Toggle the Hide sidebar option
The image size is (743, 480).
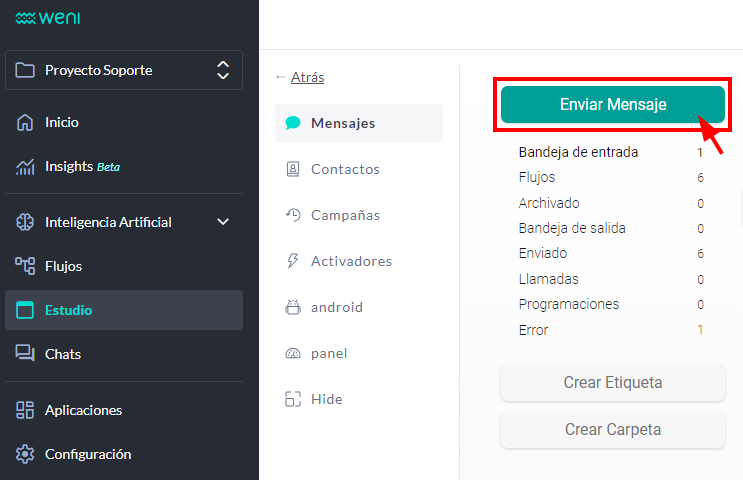pyautogui.click(x=312, y=399)
